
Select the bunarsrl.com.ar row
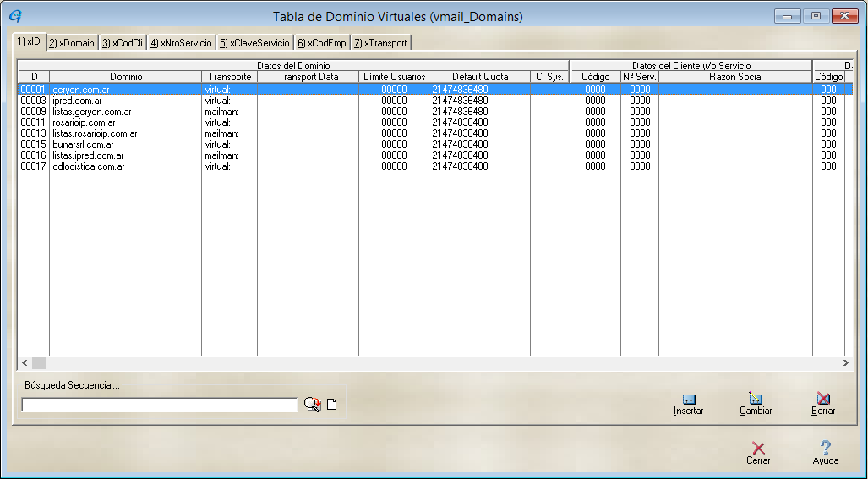(435, 144)
